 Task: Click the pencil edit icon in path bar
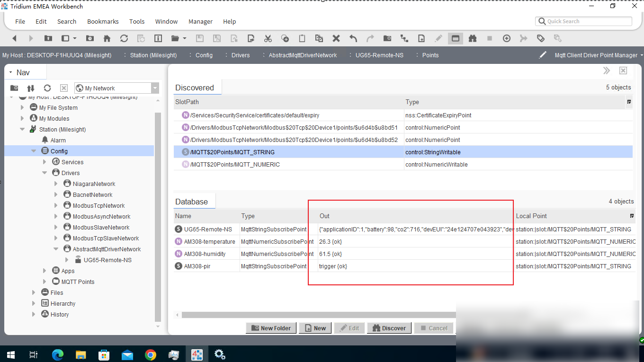pyautogui.click(x=543, y=55)
